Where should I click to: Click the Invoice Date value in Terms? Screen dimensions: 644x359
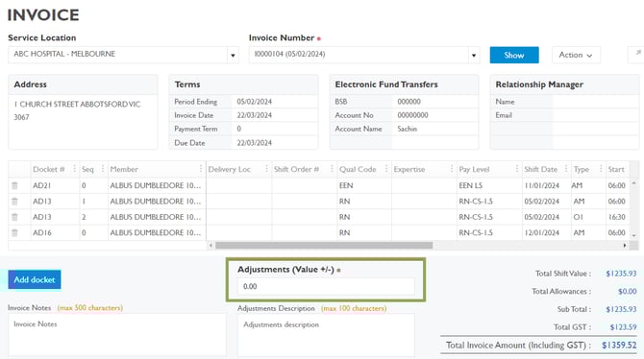pyautogui.click(x=254, y=115)
